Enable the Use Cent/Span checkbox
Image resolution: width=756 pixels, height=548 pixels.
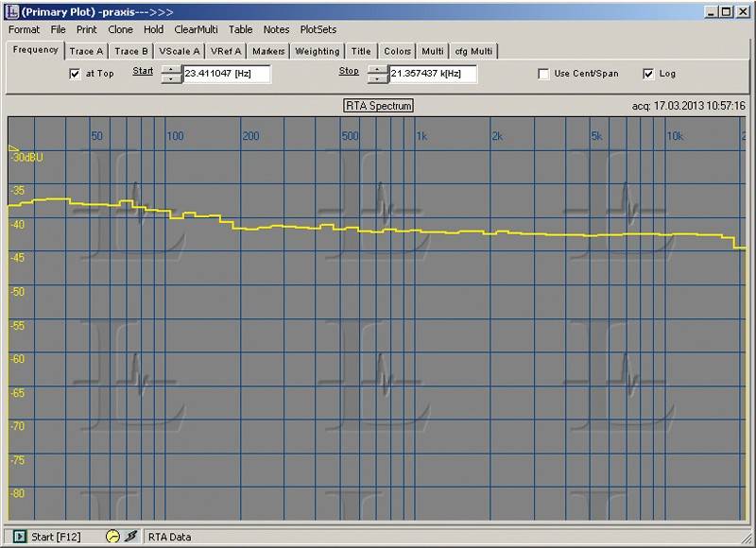(543, 74)
